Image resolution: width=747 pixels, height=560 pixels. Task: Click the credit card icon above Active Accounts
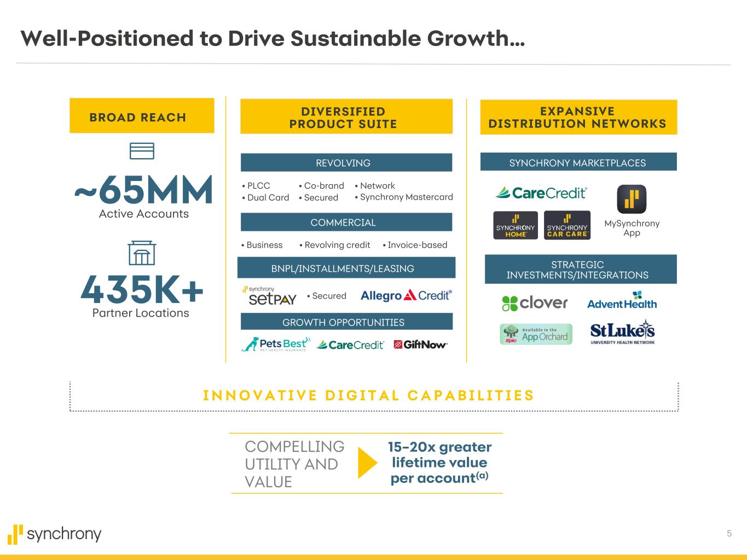click(142, 151)
